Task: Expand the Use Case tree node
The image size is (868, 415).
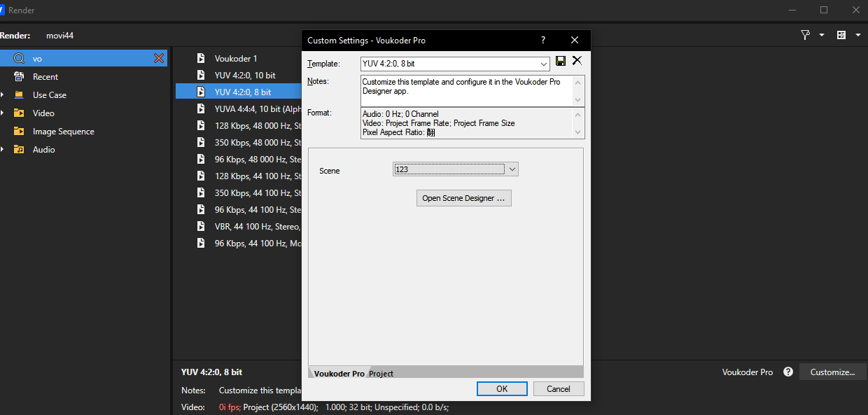Action: [x=3, y=95]
